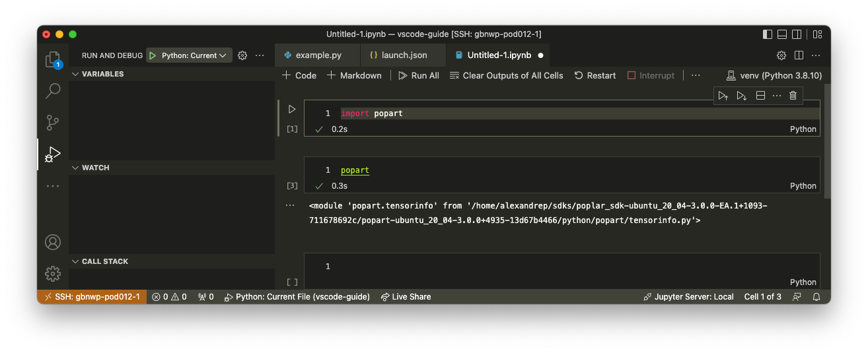Open Run and Debug more actions menu
The height and width of the screenshot is (353, 868).
[260, 55]
